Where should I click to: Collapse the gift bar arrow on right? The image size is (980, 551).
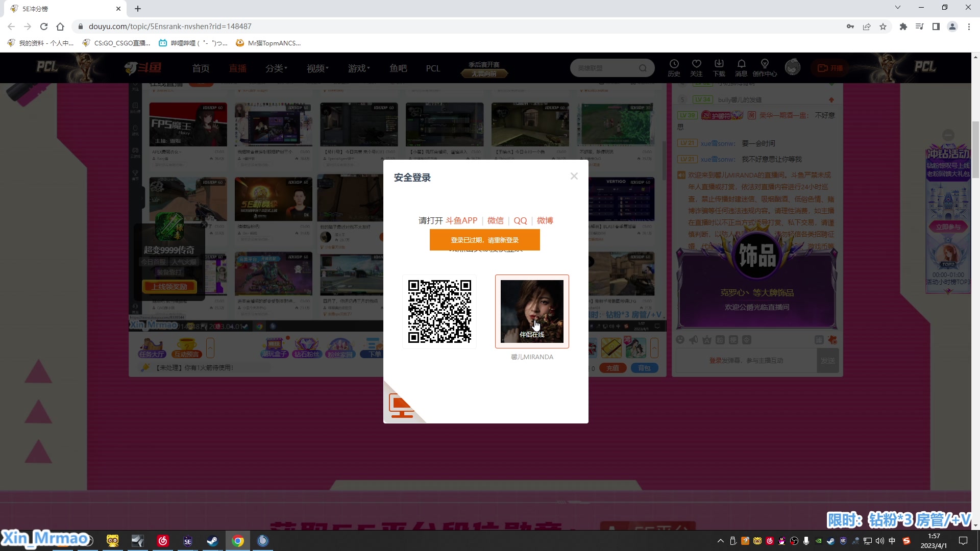coord(654,348)
